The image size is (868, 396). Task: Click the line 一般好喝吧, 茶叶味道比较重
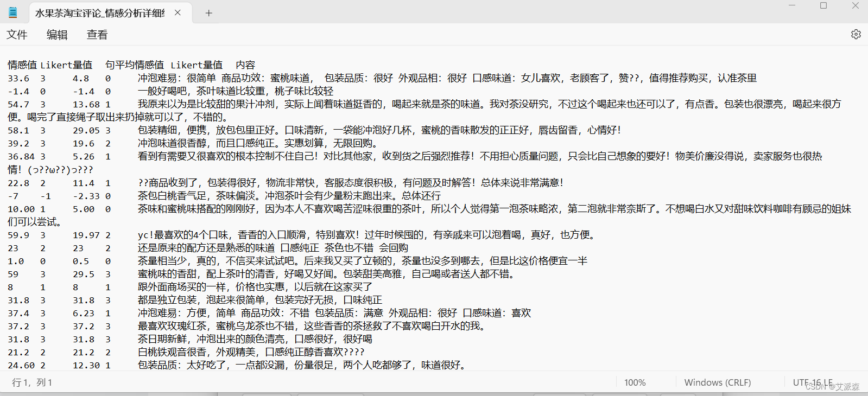point(170,91)
